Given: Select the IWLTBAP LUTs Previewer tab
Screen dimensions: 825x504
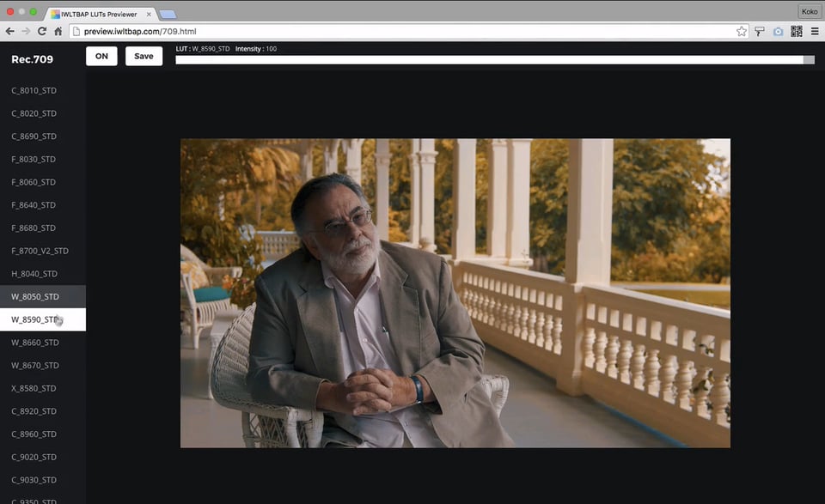Looking at the screenshot, I should [99, 13].
